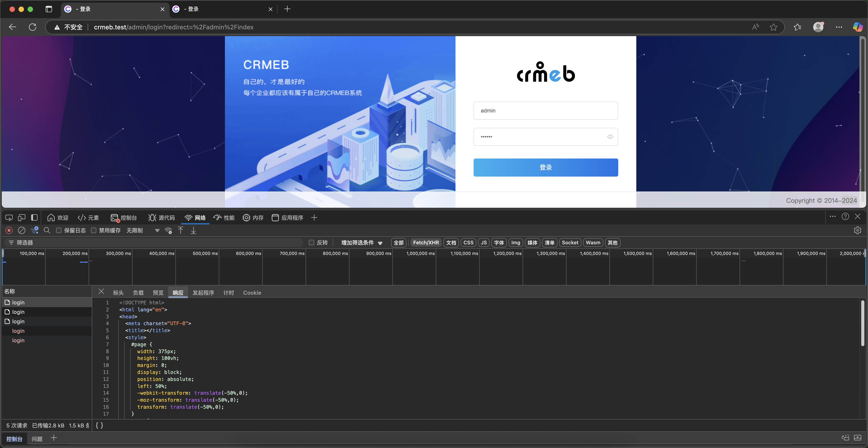Check the 反转 filter checkbox
The height and width of the screenshot is (448, 868).
click(x=311, y=243)
